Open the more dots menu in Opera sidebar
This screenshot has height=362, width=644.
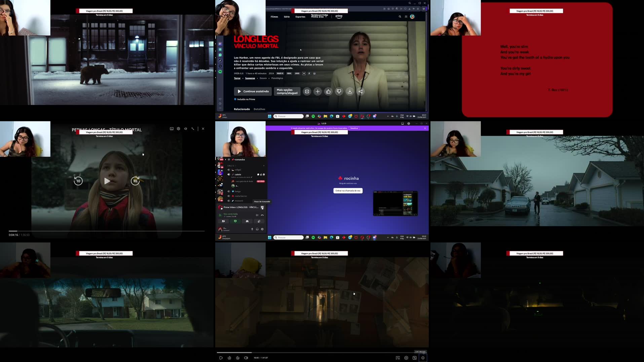point(220,108)
